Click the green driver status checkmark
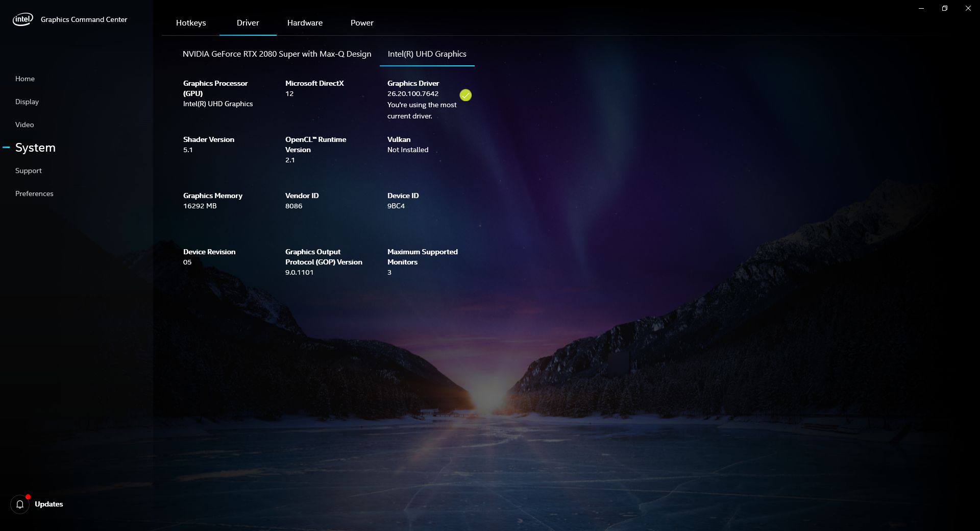This screenshot has width=980, height=531. (x=465, y=95)
